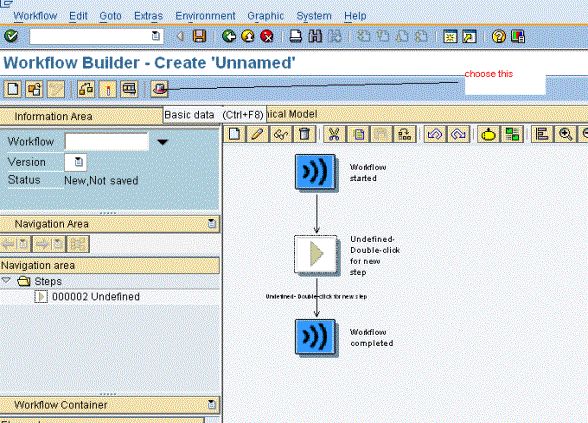
Task: Click the pencil Change icon in the graphic toolbar
Action: tap(257, 134)
